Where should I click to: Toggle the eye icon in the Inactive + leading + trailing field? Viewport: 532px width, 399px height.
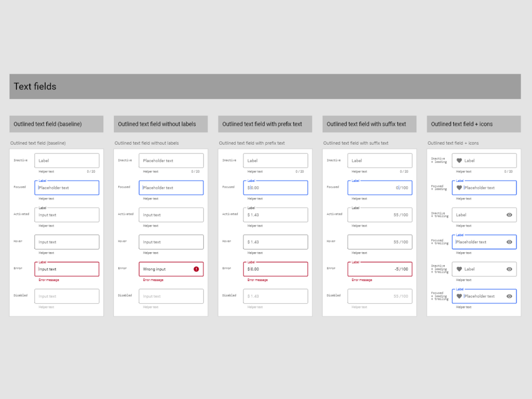tap(509, 269)
